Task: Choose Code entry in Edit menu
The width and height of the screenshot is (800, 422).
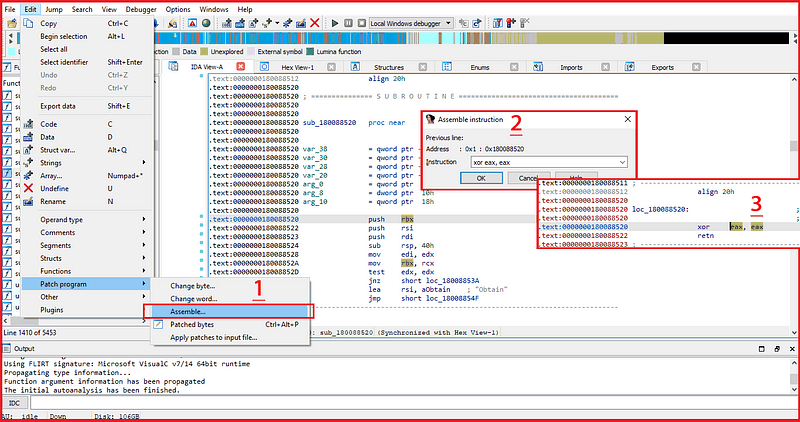Action: click(x=87, y=124)
